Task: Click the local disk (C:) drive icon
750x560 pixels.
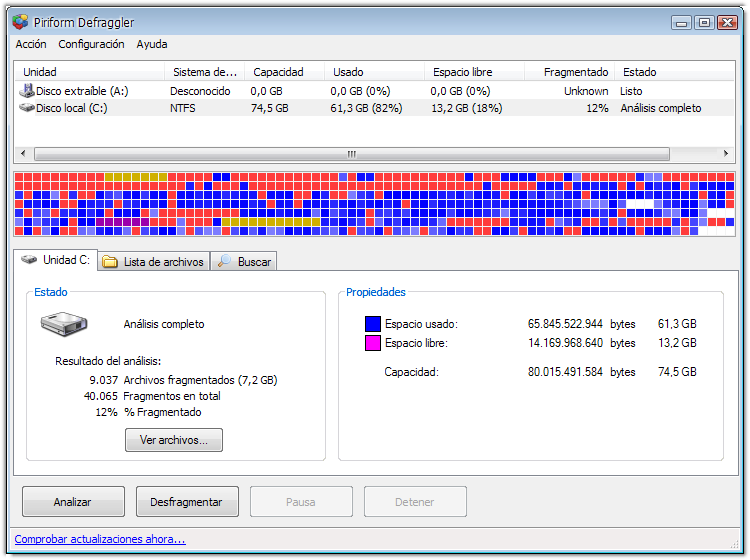Action: tap(27, 108)
